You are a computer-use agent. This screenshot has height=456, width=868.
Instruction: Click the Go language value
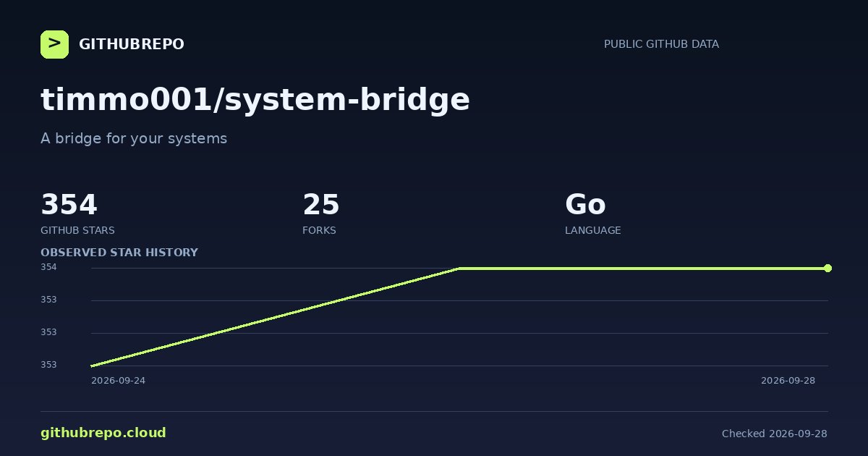pyautogui.click(x=585, y=205)
